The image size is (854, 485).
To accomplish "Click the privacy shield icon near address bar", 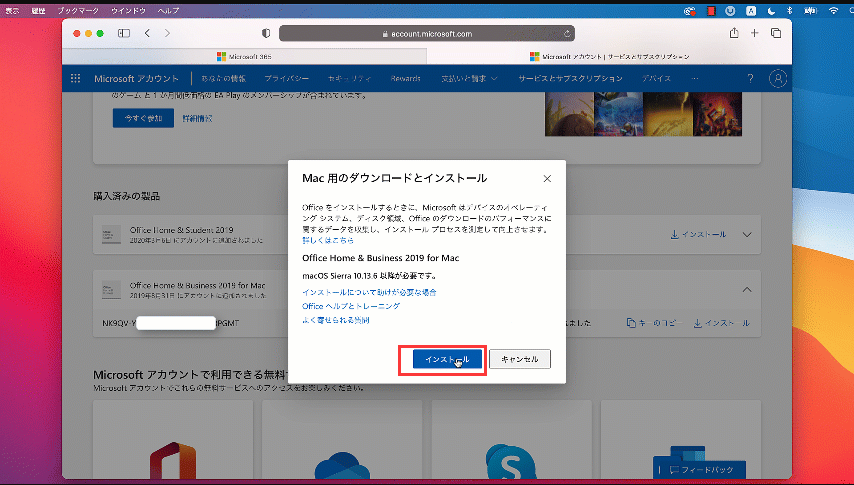I will point(261,33).
